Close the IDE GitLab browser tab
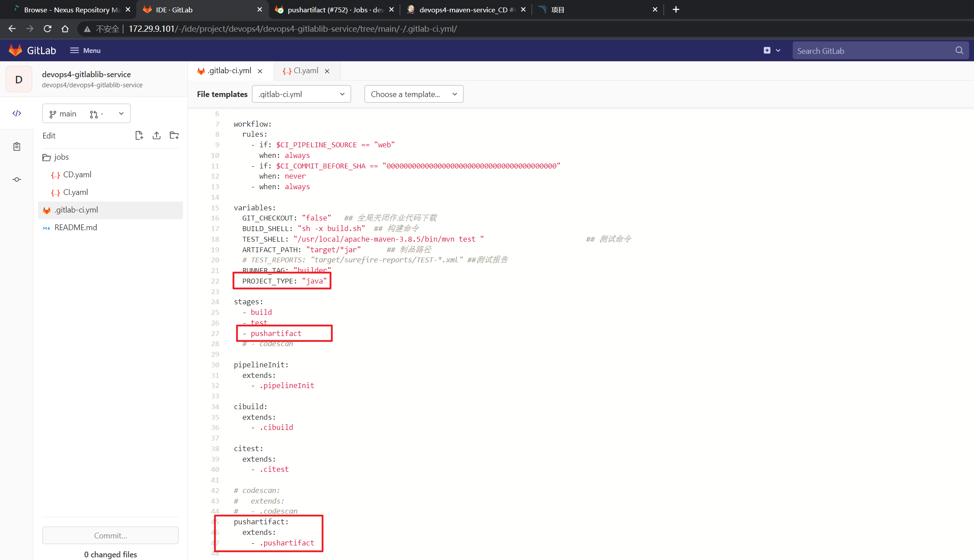The width and height of the screenshot is (974, 560). click(259, 9)
